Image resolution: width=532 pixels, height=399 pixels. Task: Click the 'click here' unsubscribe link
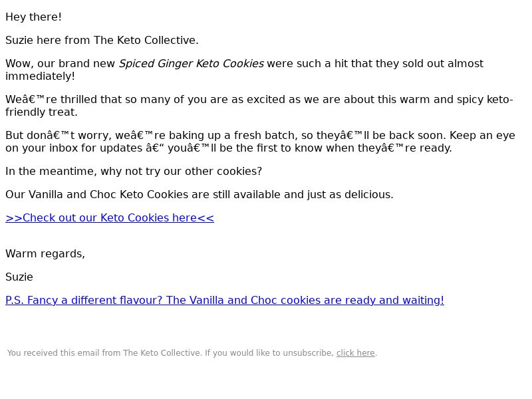pos(355,353)
